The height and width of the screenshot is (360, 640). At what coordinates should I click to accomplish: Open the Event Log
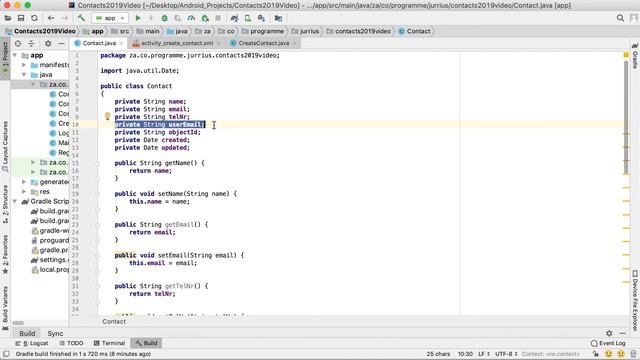click(608, 343)
